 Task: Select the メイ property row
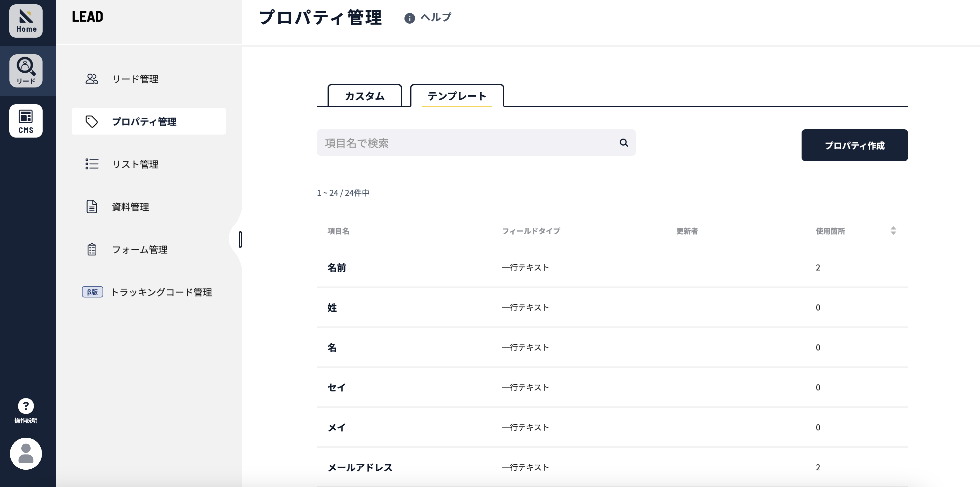(x=612, y=427)
